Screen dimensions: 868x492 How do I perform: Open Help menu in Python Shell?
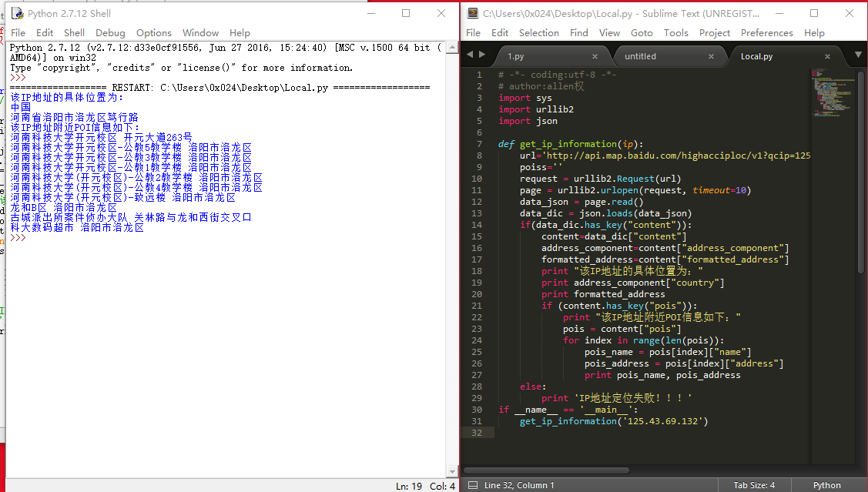pyautogui.click(x=240, y=32)
